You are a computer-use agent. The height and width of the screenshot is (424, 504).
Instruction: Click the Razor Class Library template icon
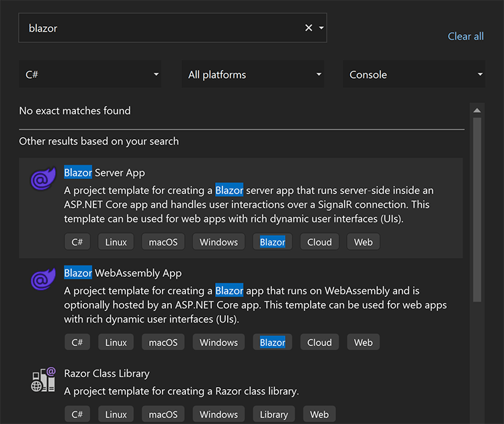[x=43, y=380]
